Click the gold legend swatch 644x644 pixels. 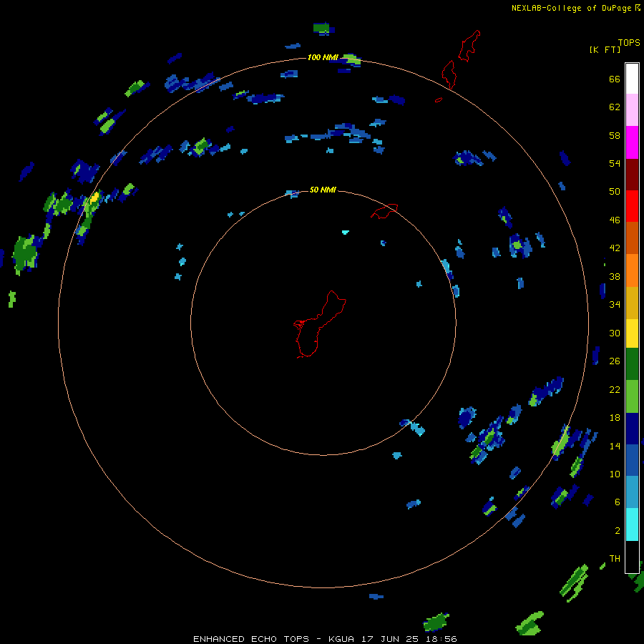632,303
